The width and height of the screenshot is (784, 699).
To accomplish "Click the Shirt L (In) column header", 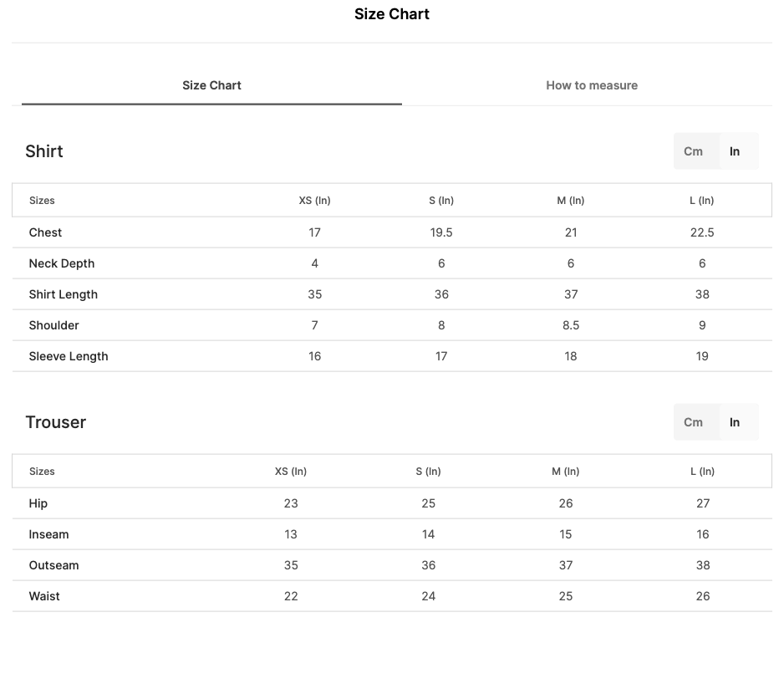I will (701, 200).
